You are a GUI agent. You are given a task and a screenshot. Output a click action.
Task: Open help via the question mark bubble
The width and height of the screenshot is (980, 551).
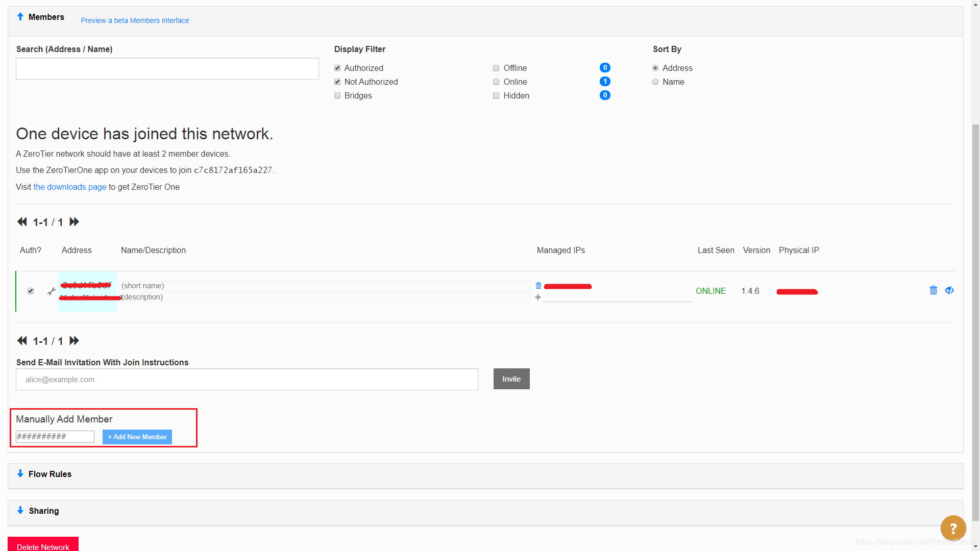953,528
